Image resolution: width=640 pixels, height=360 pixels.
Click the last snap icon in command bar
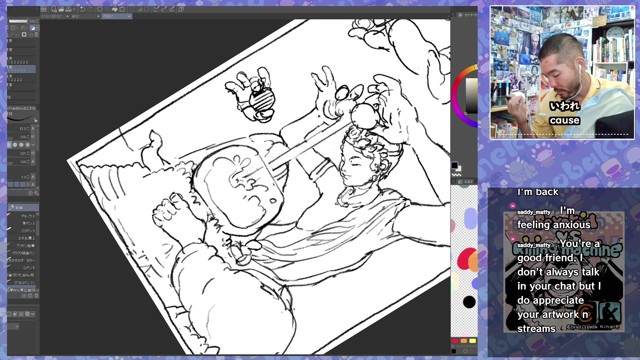coord(181,9)
